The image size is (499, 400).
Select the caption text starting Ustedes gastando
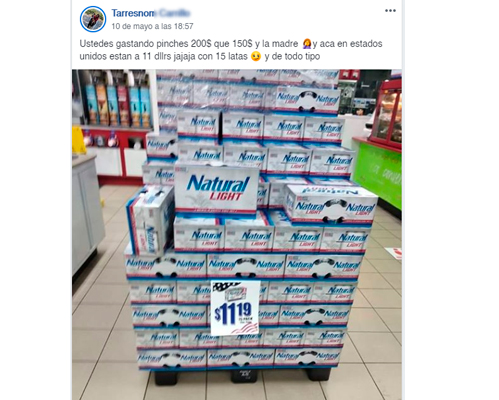(231, 50)
